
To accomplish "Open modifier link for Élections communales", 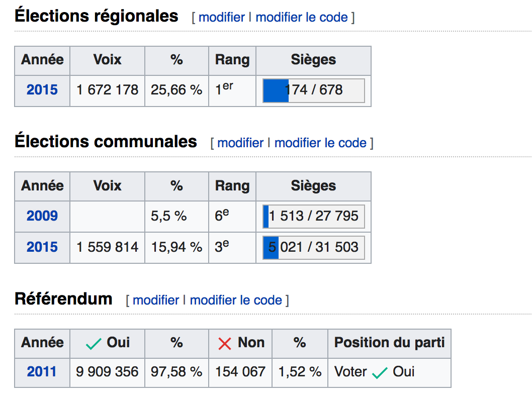I will [240, 143].
